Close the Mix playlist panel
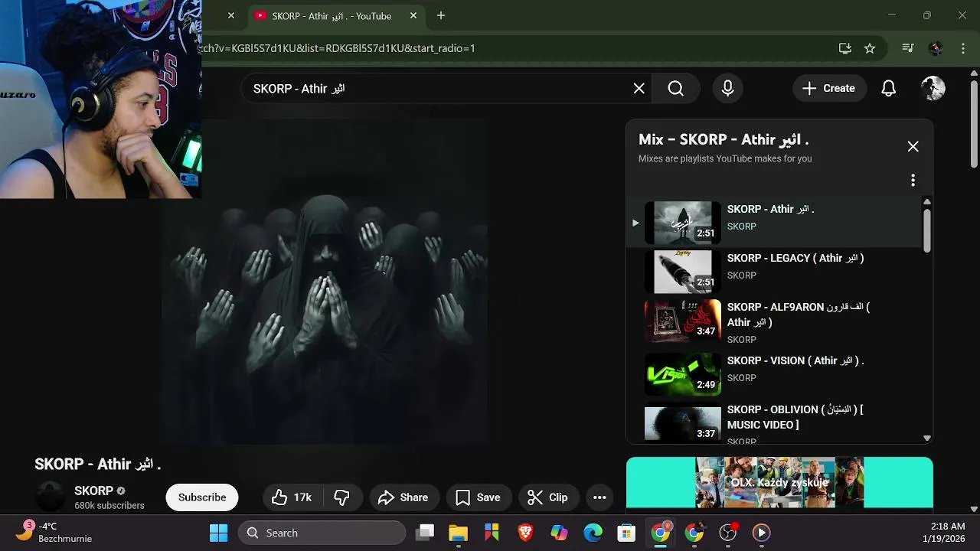Screen dimensions: 980x551 pos(913,146)
